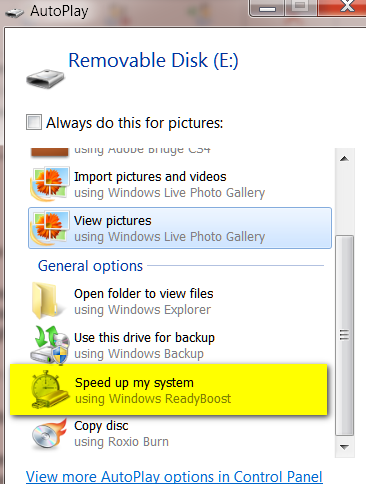Click the scroll up arrow
366x484 pixels.
pos(344,159)
